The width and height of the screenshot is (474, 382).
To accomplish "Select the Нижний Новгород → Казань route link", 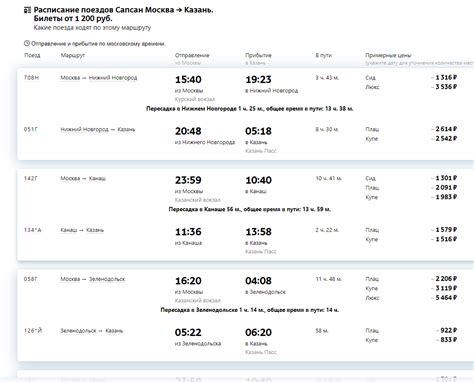I will [x=98, y=129].
